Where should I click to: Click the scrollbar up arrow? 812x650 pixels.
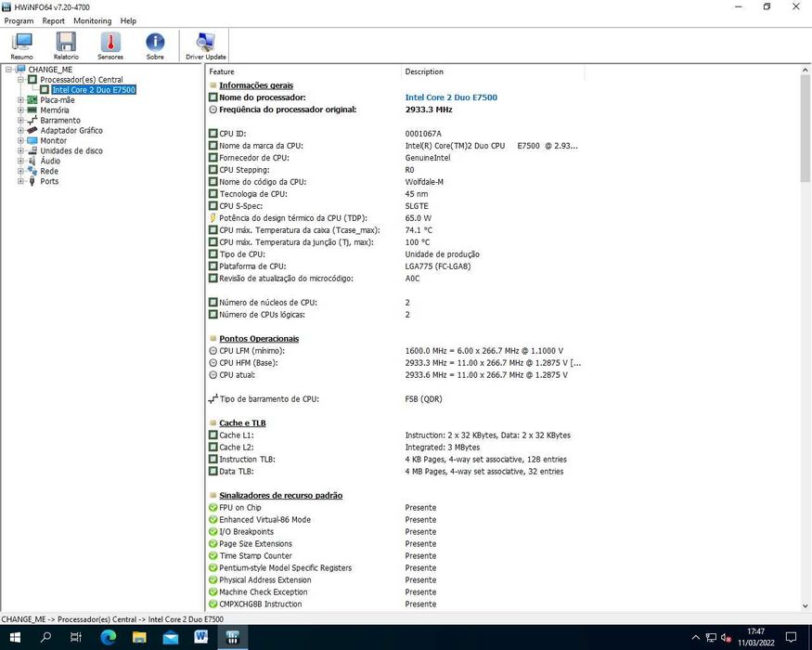pyautogui.click(x=806, y=70)
